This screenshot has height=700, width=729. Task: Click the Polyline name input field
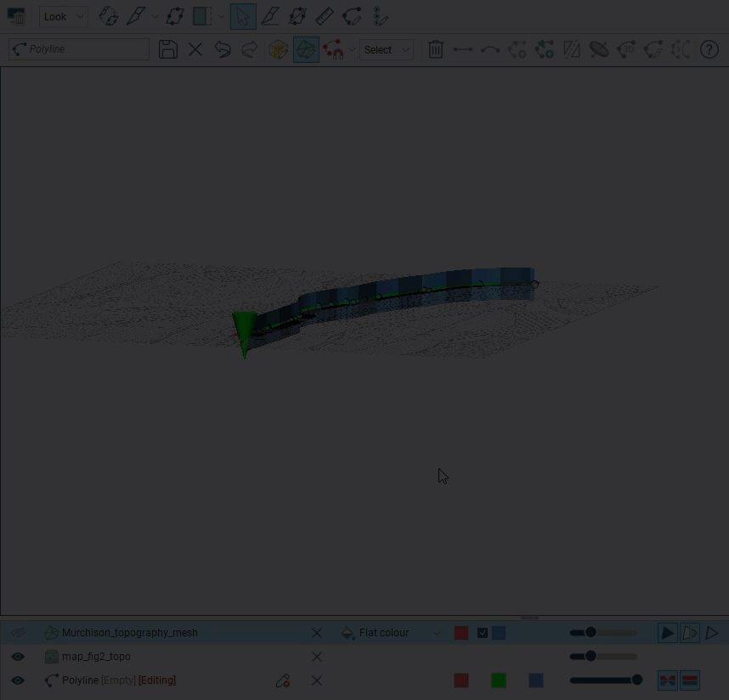(x=85, y=49)
